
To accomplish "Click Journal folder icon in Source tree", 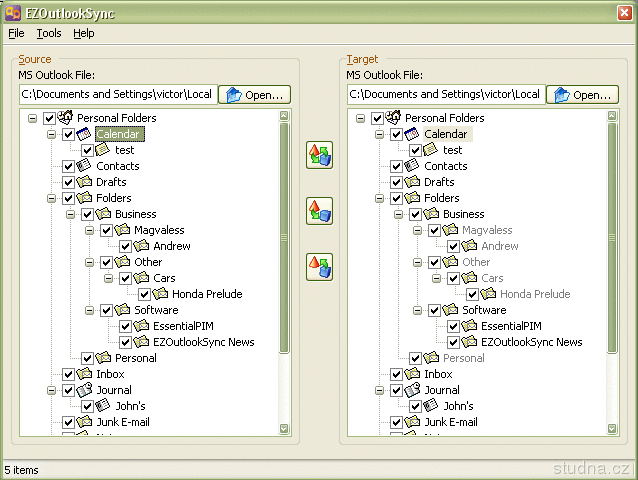I will click(84, 390).
